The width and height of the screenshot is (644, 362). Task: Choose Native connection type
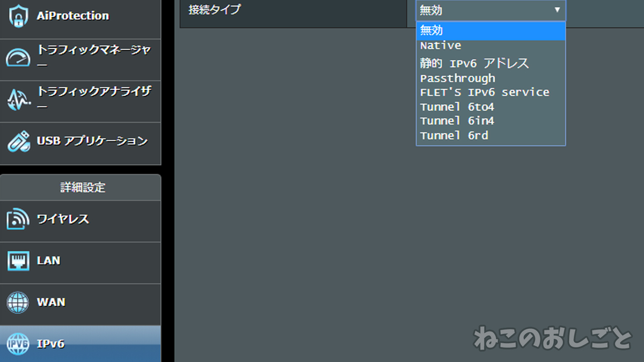pos(491,46)
